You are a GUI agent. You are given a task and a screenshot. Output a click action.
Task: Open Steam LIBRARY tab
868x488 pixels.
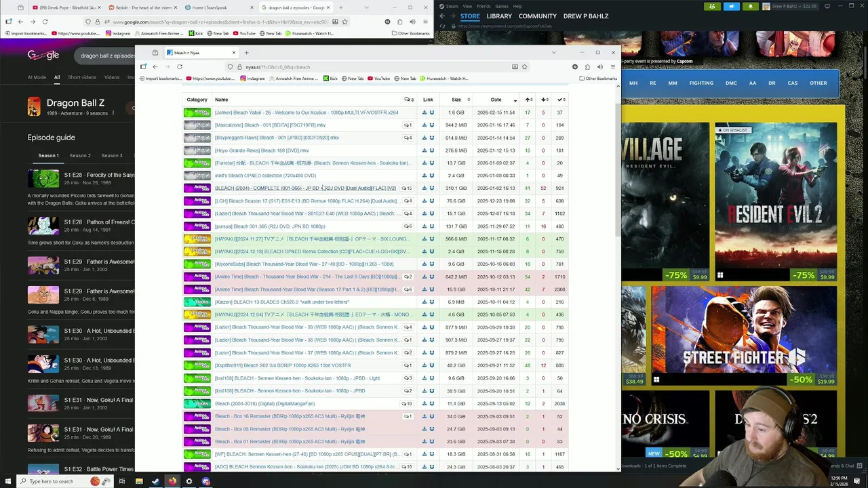click(499, 16)
